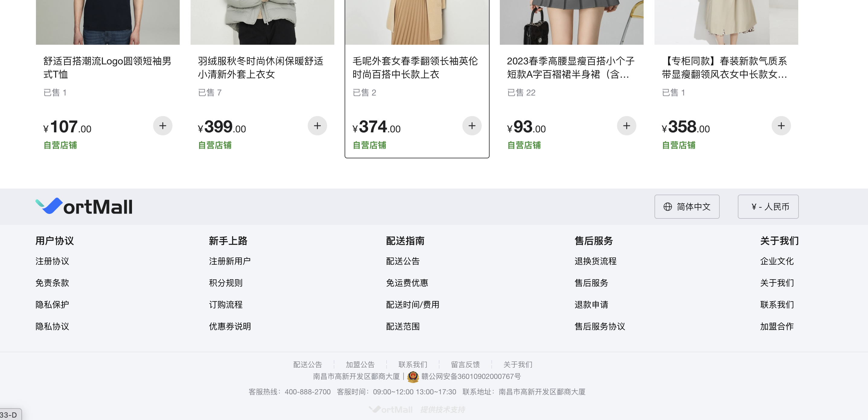Open the 注册协议 link
The width and height of the screenshot is (868, 420).
point(52,261)
